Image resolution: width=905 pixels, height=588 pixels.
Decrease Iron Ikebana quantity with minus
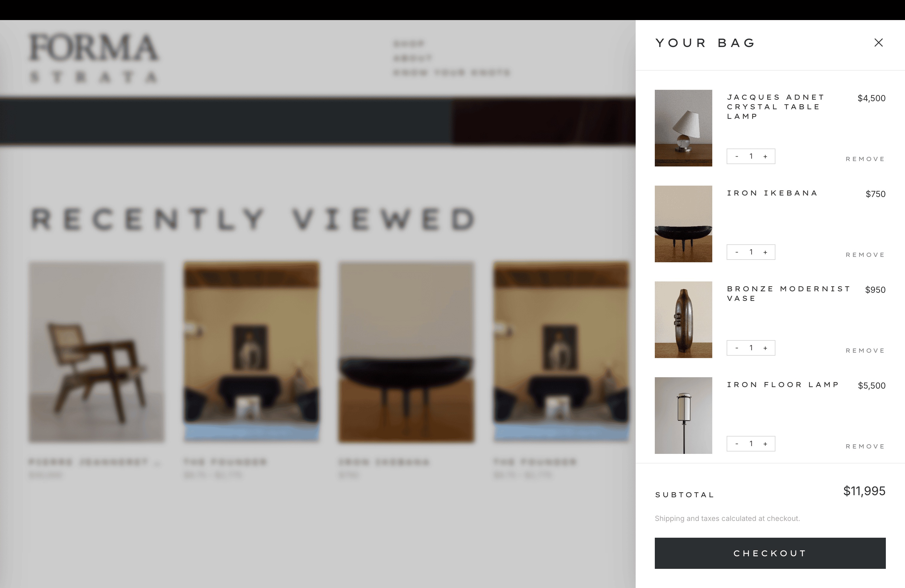pos(737,252)
